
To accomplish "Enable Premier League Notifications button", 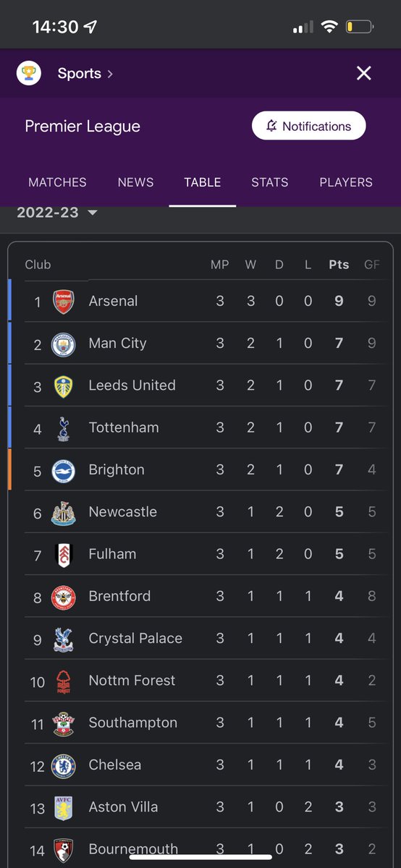I will 309,126.
